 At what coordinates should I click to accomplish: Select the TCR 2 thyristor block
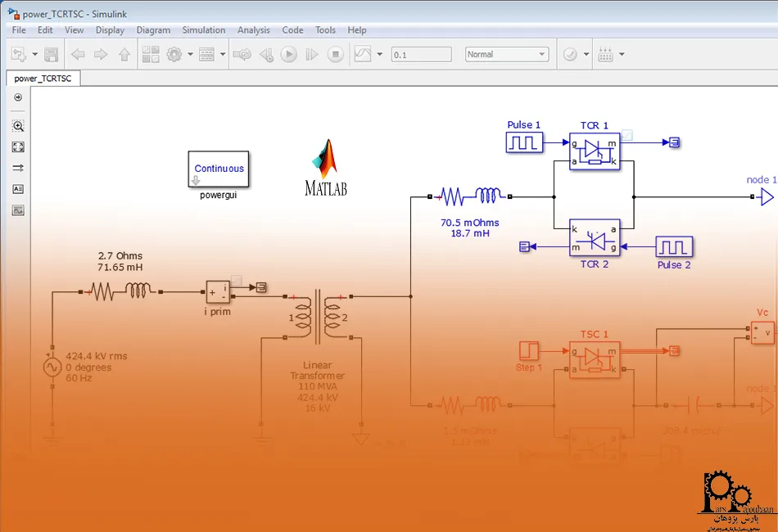pyautogui.click(x=595, y=237)
